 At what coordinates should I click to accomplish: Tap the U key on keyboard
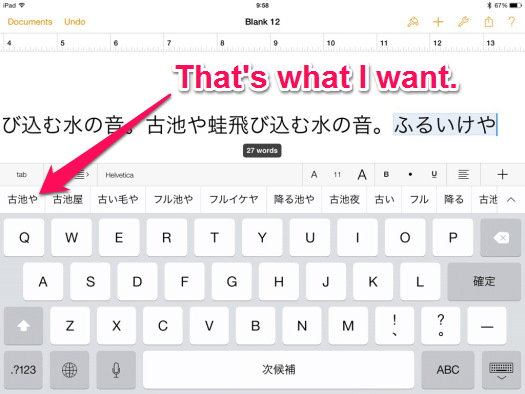pos(310,238)
